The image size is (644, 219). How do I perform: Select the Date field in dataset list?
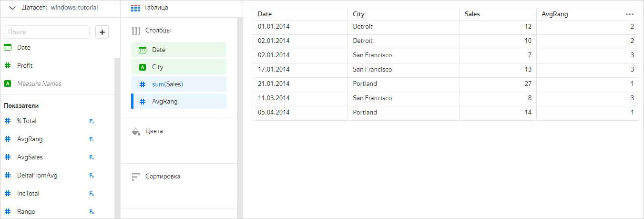(24, 47)
